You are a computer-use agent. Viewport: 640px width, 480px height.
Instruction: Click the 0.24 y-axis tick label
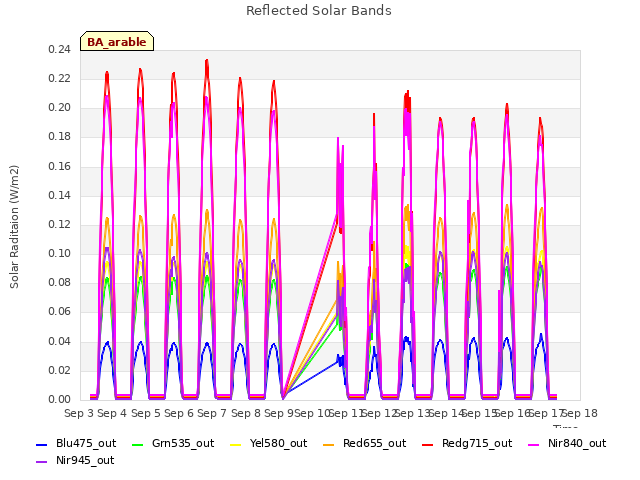tap(59, 49)
